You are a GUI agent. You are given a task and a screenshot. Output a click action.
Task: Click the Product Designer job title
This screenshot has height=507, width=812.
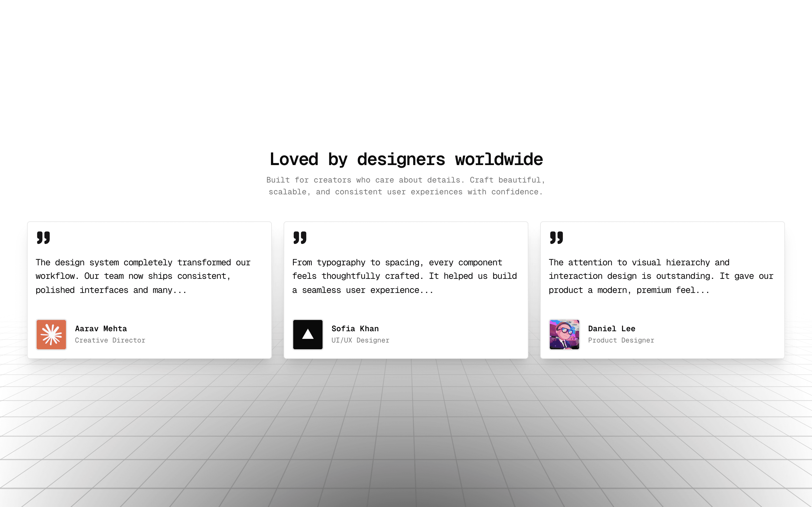pos(621,340)
